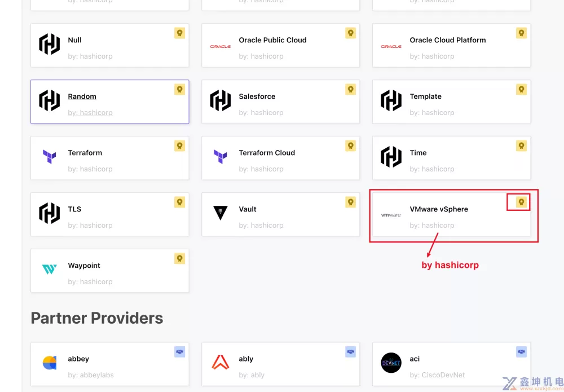
Task: Click 'by: ably' text
Action: click(x=252, y=375)
